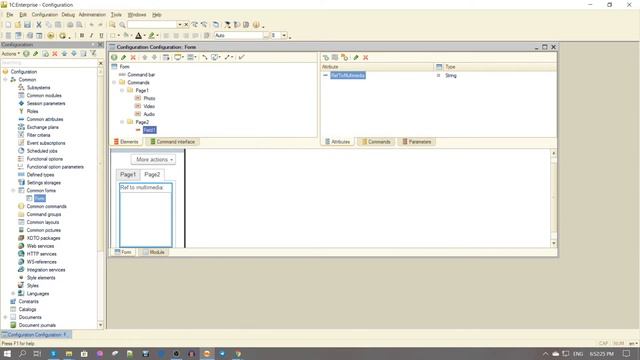Click the Cut scissors icon
This screenshot has height=360, width=640.
pyautogui.click(x=39, y=25)
